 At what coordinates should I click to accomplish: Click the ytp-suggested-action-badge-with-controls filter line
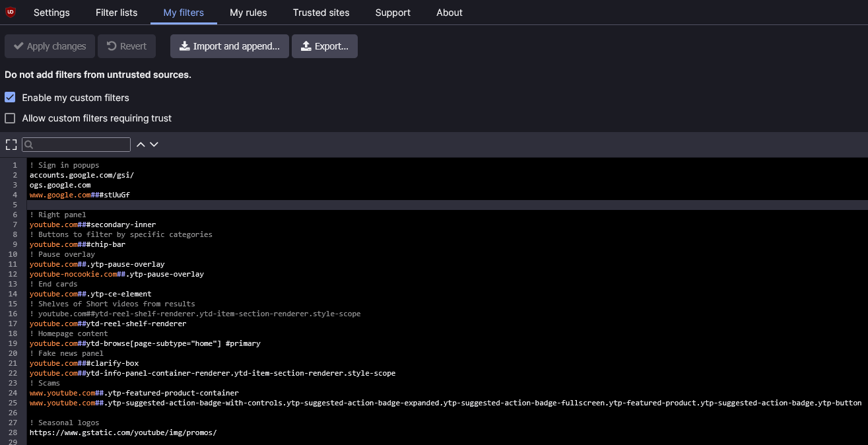coord(446,403)
